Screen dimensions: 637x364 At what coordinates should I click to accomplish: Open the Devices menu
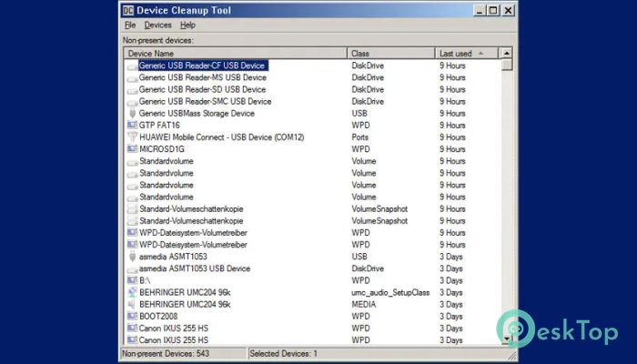point(157,25)
